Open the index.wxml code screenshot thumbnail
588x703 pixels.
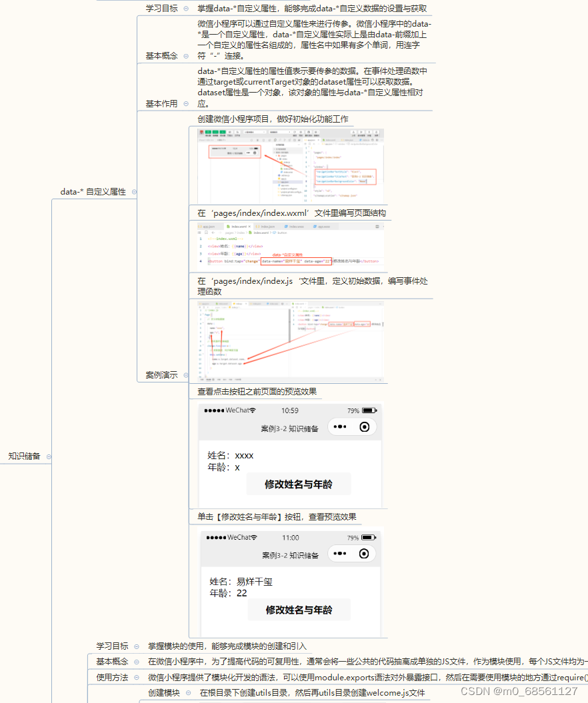(x=290, y=246)
